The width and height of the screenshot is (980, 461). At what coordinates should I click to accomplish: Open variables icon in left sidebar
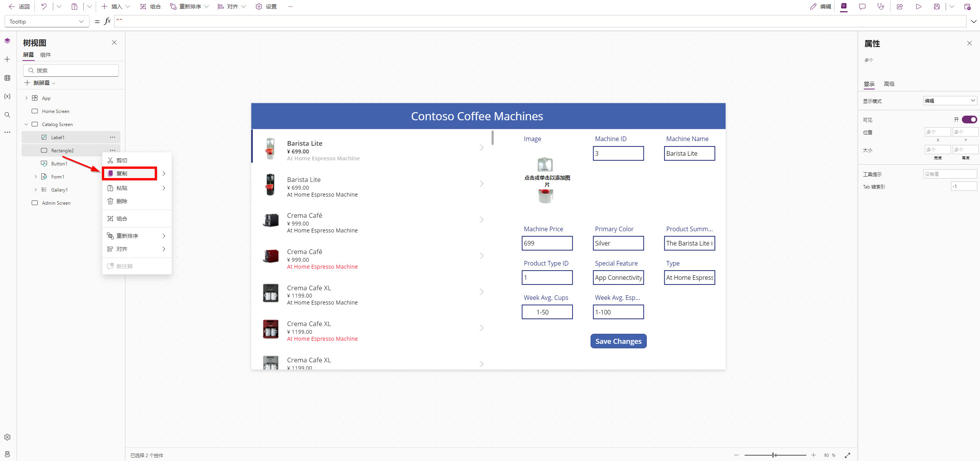[7, 96]
